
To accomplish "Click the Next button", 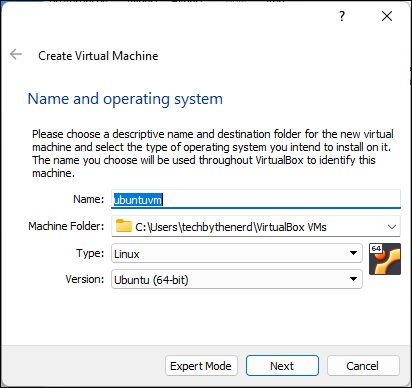I will click(282, 366).
